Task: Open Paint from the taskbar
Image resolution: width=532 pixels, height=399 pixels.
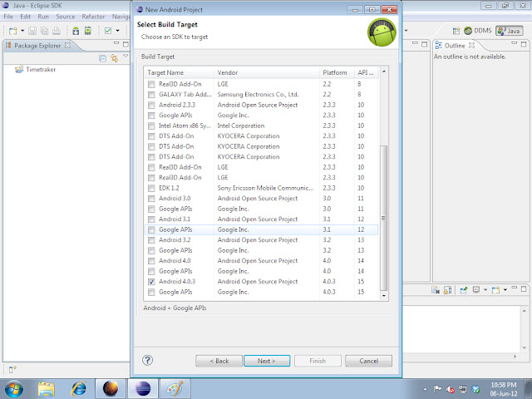Action: [x=175, y=388]
